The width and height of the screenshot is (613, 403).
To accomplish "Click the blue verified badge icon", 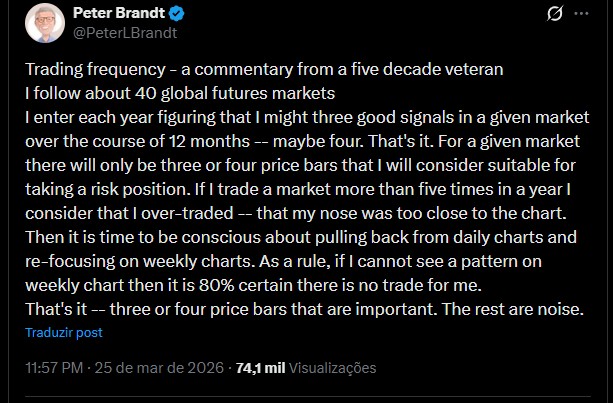I will [x=177, y=15].
